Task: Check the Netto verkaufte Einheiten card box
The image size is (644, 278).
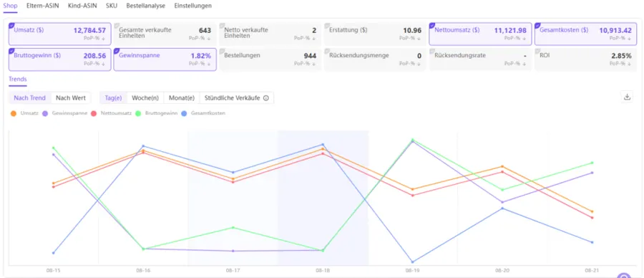Action: [x=221, y=26]
